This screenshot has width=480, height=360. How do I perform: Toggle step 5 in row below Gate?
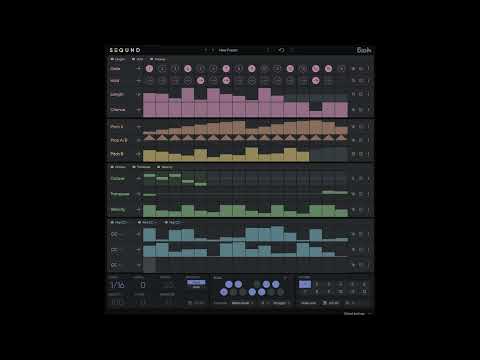(x=201, y=81)
